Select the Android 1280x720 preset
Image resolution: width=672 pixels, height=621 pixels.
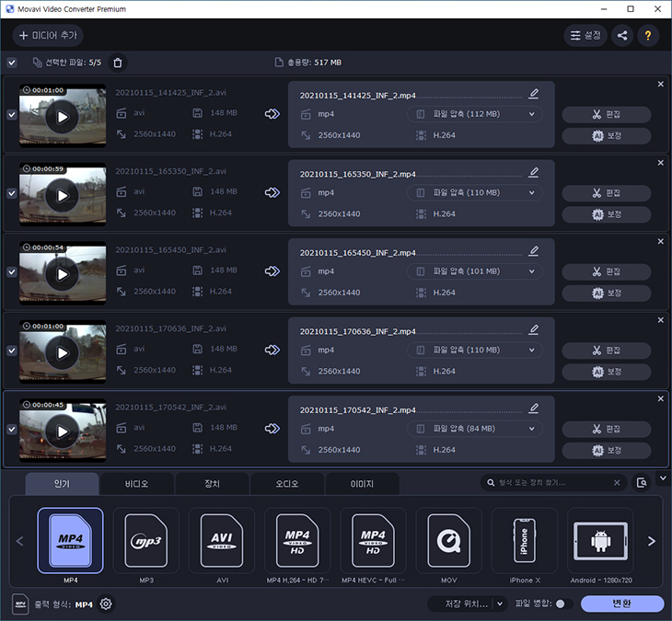pos(600,540)
